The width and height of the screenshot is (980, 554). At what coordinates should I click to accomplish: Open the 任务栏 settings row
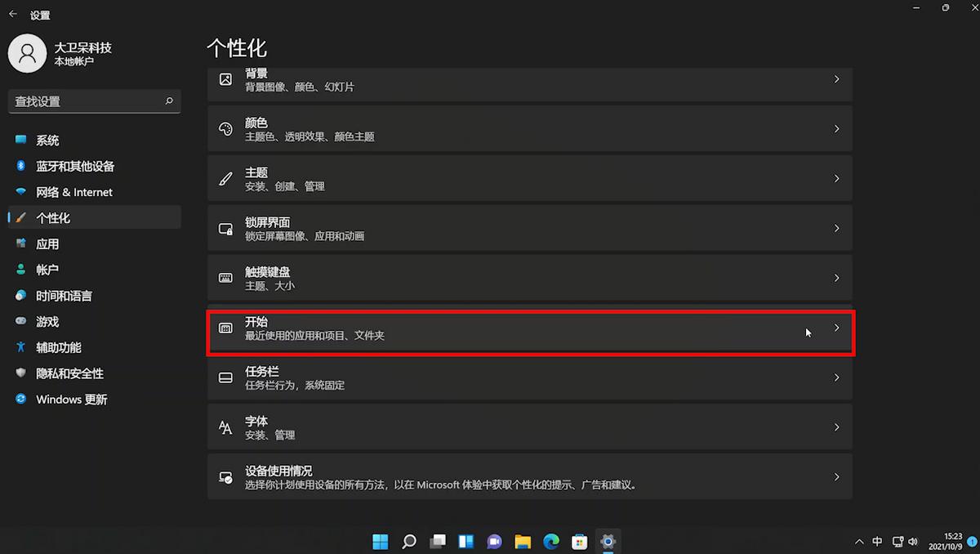pos(531,378)
